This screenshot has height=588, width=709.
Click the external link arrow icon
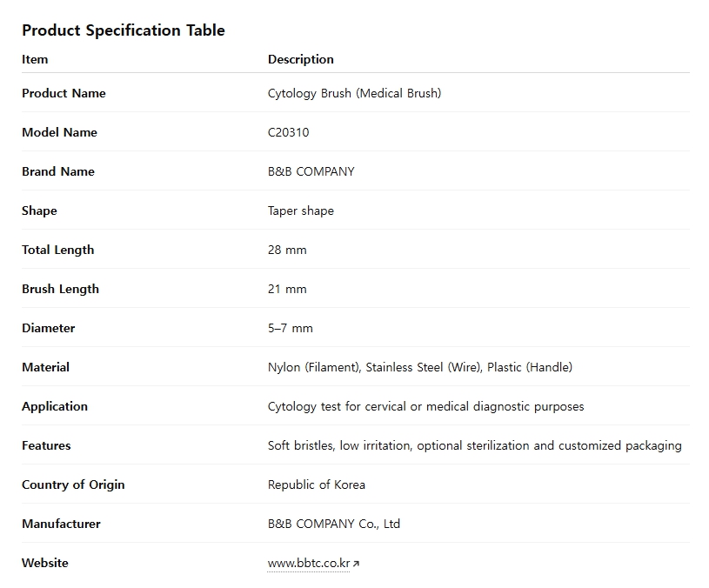[357, 564]
